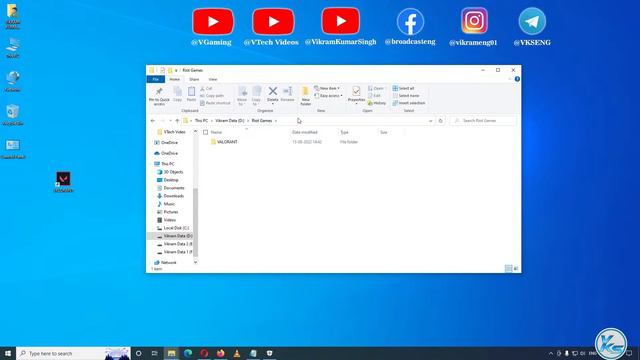Select VTech Video in the navigation pane
Screen dimensions: 640x360
click(x=174, y=132)
